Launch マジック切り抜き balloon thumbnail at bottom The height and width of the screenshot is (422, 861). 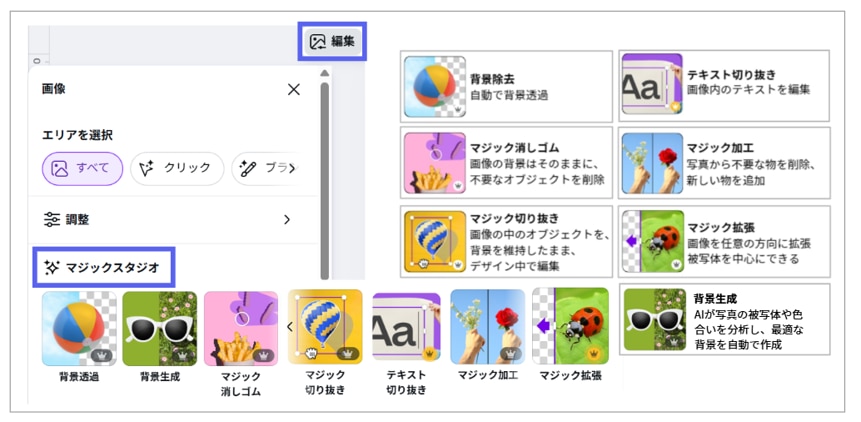(325, 327)
